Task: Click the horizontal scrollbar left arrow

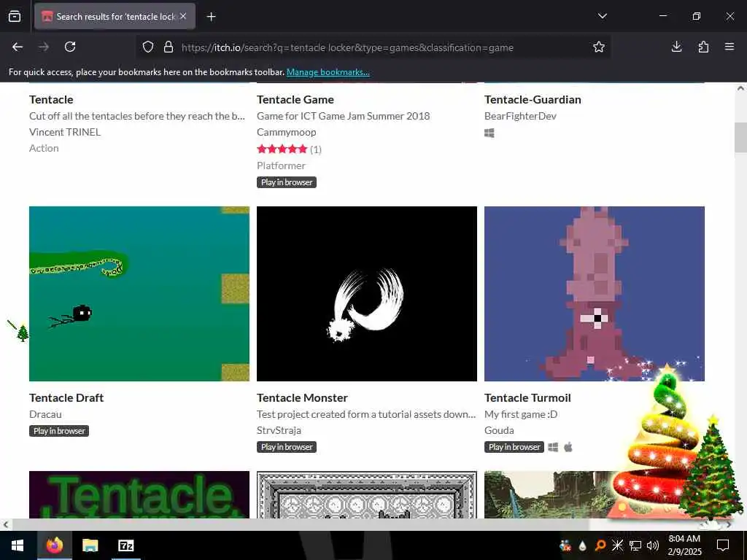Action: (x=5, y=525)
